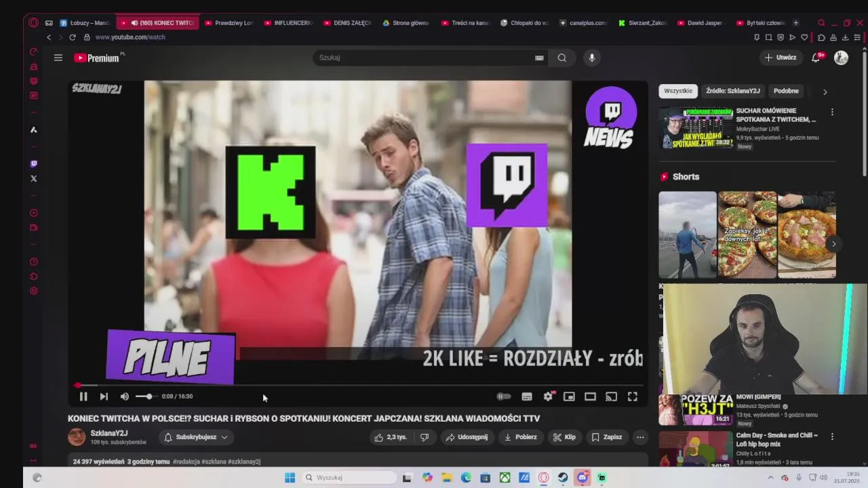The height and width of the screenshot is (488, 868).
Task: Show more filter chips arrow
Action: [x=825, y=91]
